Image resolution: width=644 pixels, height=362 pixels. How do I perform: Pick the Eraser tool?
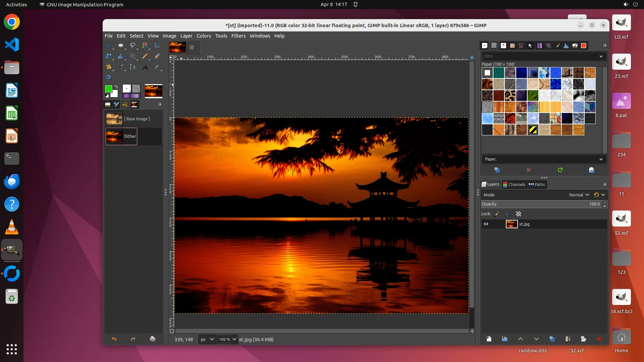click(157, 56)
